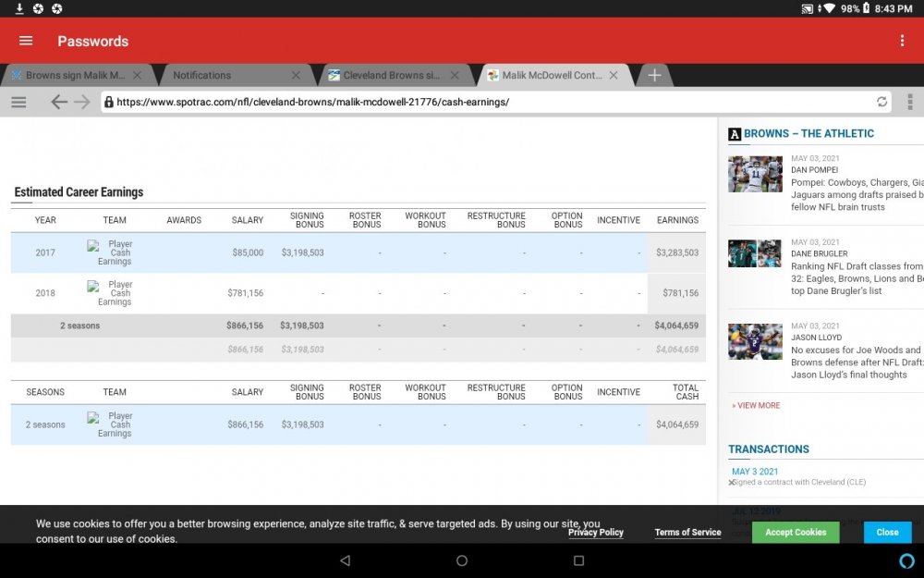Go forward to next page

point(82,102)
